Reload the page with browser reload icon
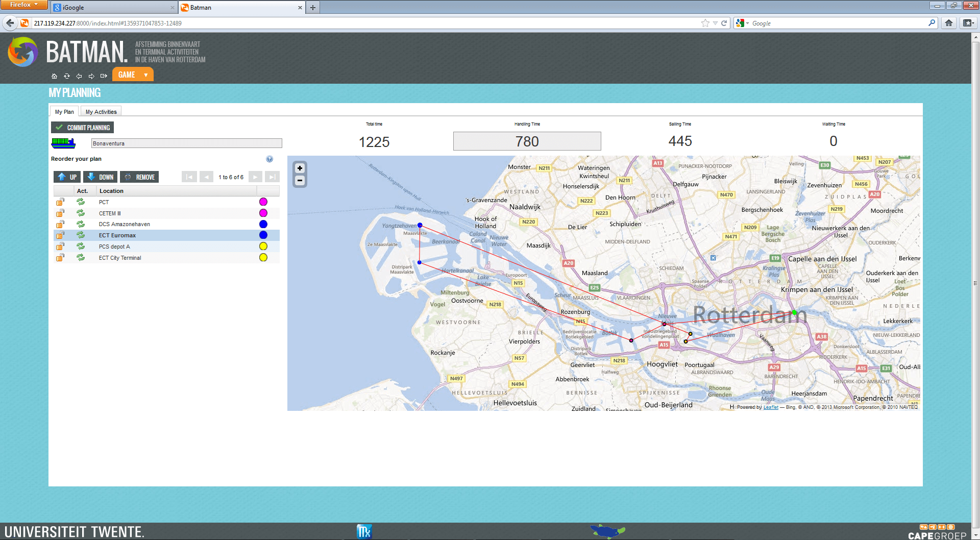This screenshot has height=540, width=980. click(724, 23)
